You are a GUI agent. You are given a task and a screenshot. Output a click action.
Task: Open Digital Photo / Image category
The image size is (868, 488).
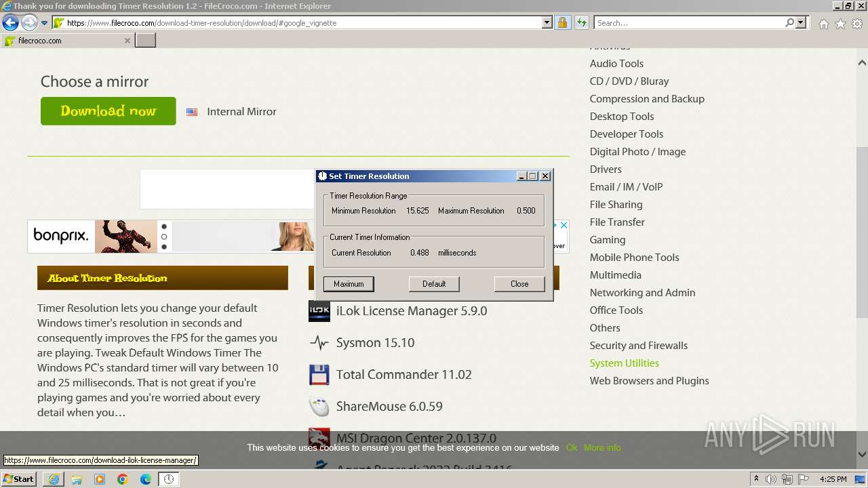[637, 152]
